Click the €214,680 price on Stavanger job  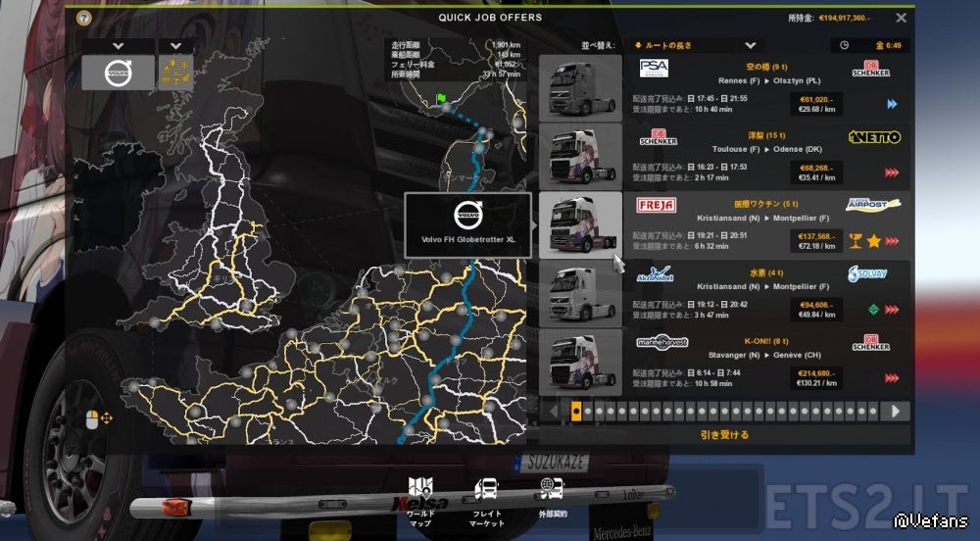point(816,373)
